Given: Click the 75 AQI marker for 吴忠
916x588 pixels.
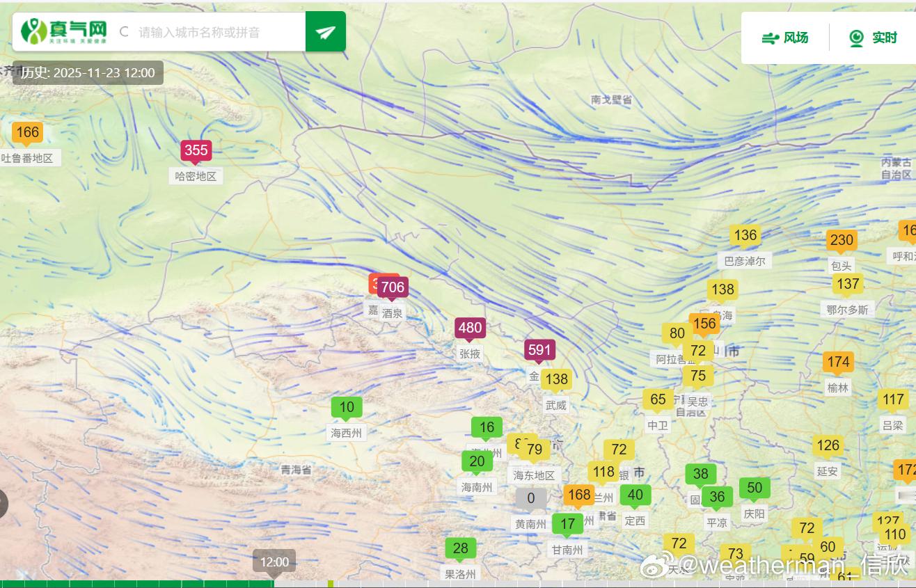Looking at the screenshot, I should point(698,376).
